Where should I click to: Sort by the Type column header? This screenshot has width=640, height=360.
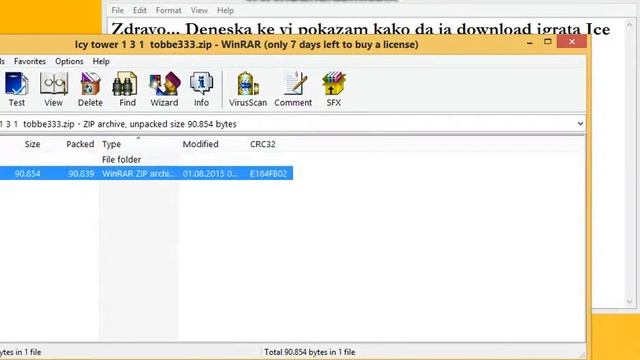pos(111,144)
